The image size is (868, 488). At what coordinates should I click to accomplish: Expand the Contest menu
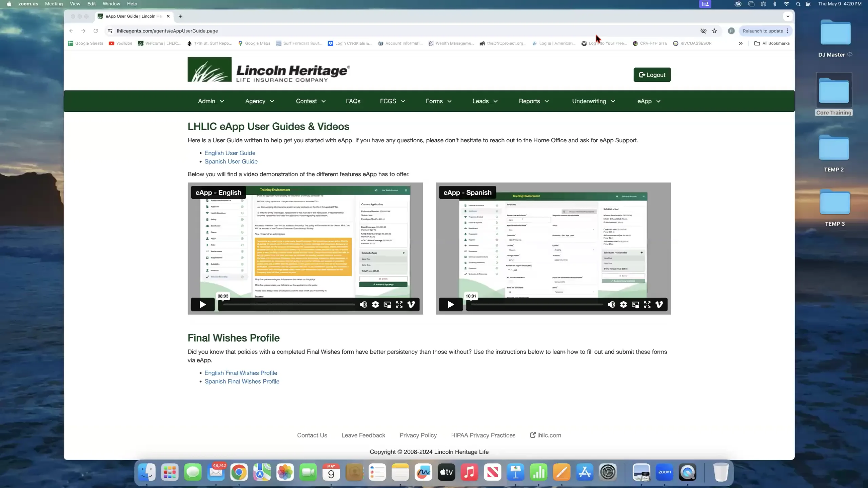pos(311,101)
